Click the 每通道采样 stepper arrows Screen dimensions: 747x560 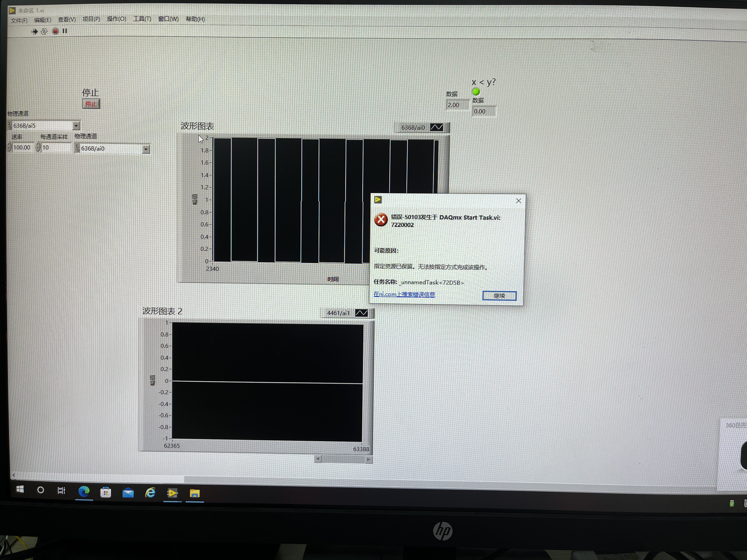point(38,147)
